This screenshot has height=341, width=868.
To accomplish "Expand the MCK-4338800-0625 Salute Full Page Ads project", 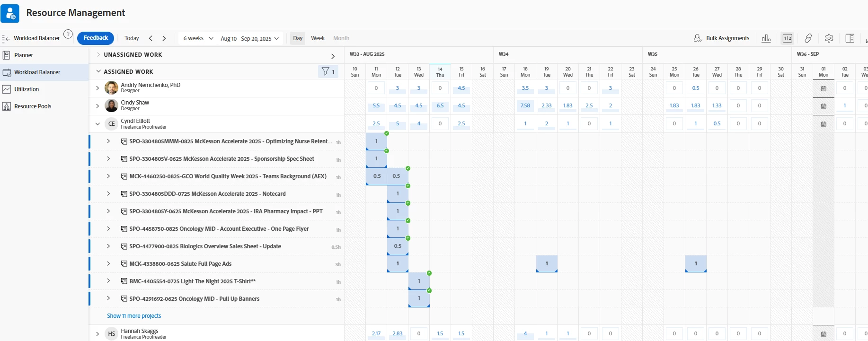I will point(108,263).
